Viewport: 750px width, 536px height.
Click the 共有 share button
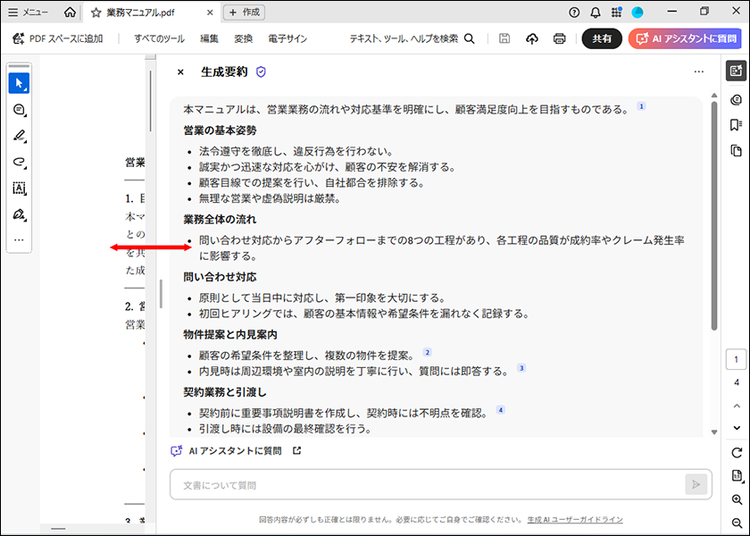pos(602,39)
